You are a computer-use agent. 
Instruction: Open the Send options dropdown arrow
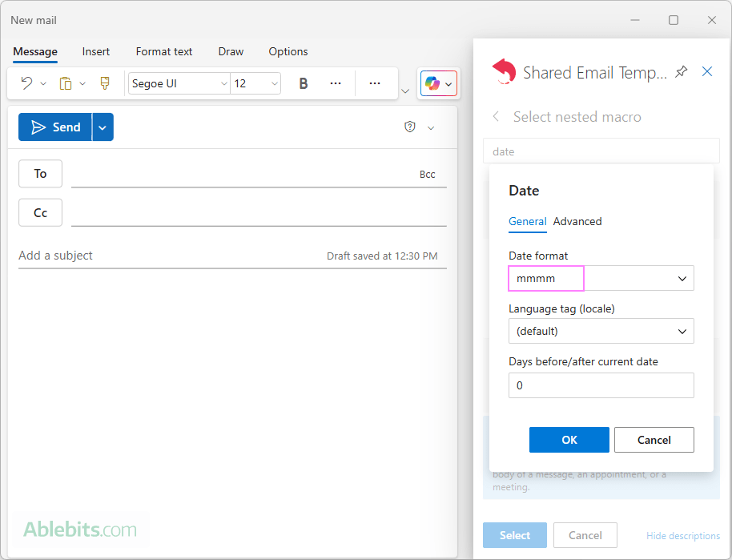(103, 127)
